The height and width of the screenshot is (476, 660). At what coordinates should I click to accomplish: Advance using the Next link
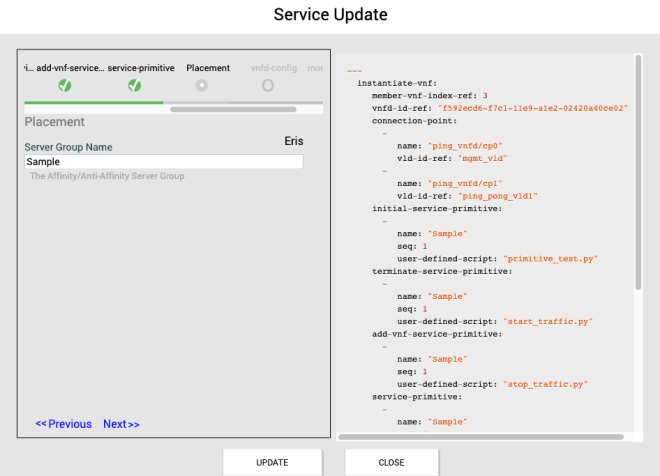(121, 424)
